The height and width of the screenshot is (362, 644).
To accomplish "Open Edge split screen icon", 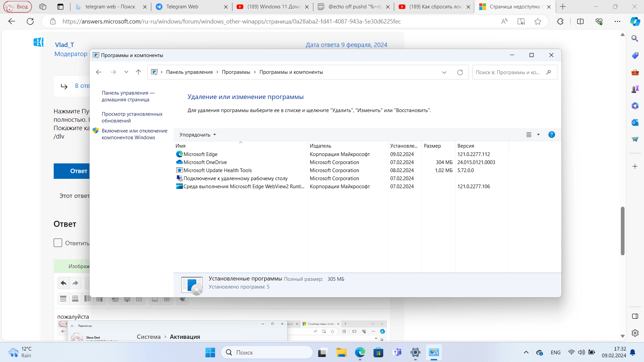I will [580, 21].
